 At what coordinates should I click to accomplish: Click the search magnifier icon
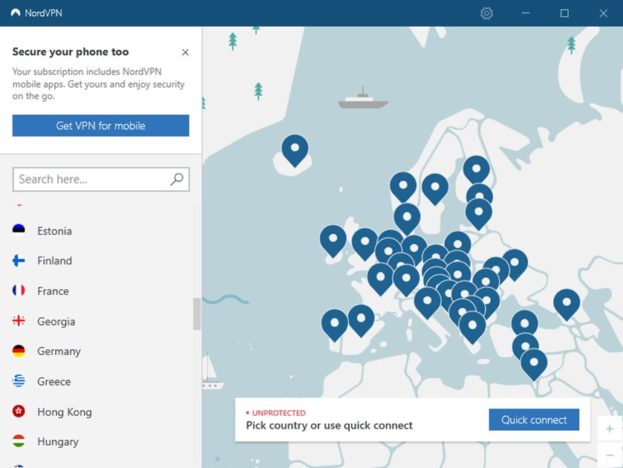(x=177, y=179)
